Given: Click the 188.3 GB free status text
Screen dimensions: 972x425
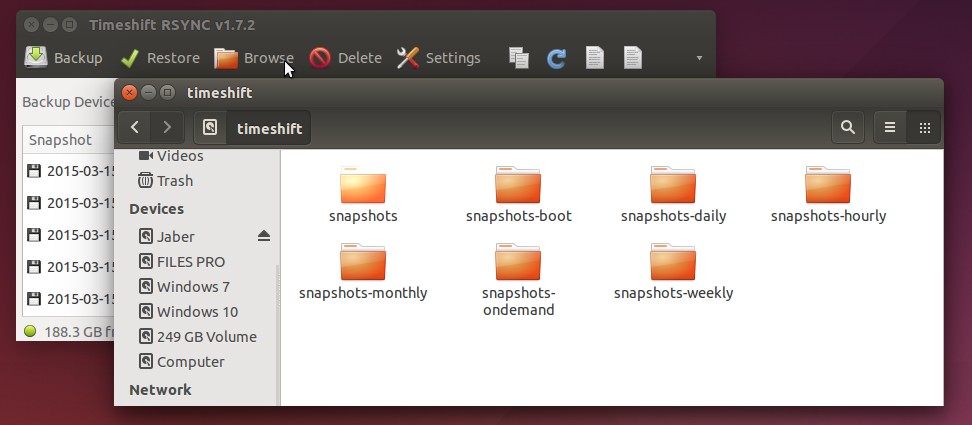Looking at the screenshot, I should pyautogui.click(x=79, y=331).
